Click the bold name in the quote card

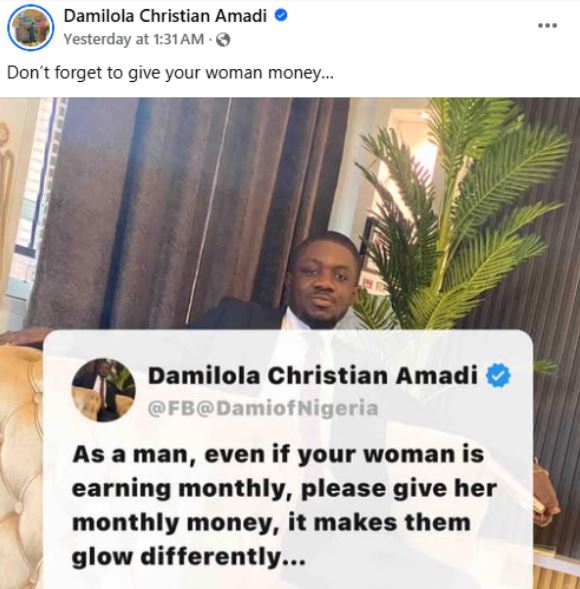(313, 376)
